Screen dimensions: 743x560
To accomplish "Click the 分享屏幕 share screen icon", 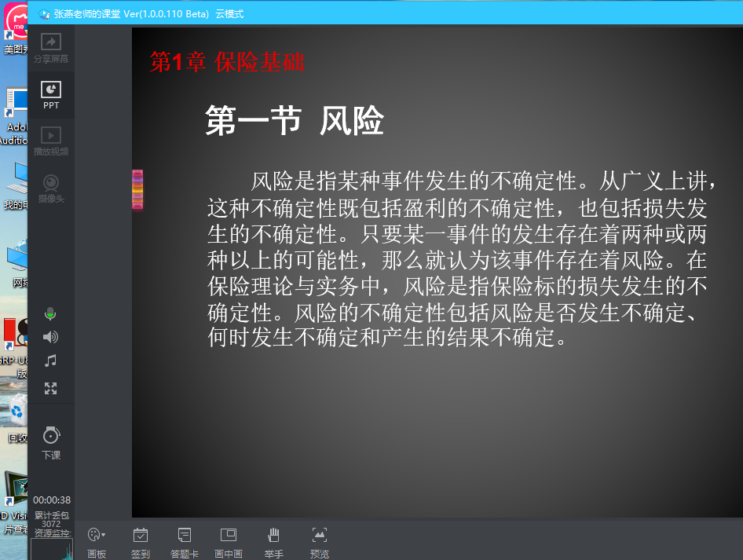I will coord(51,47).
